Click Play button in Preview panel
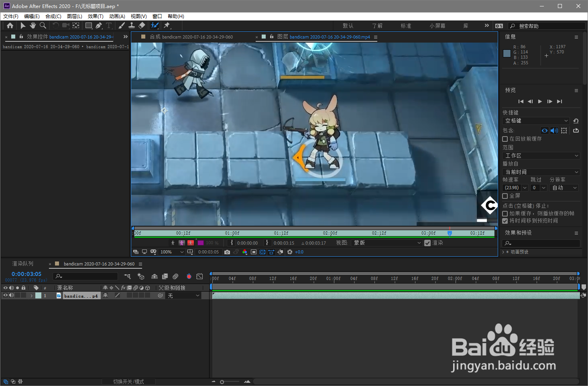Screen dimensions: 588x386 click(x=540, y=102)
